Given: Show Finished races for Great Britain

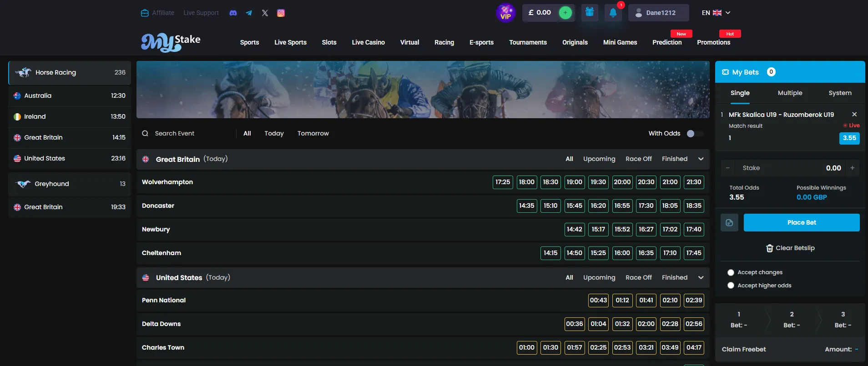Looking at the screenshot, I should [675, 159].
